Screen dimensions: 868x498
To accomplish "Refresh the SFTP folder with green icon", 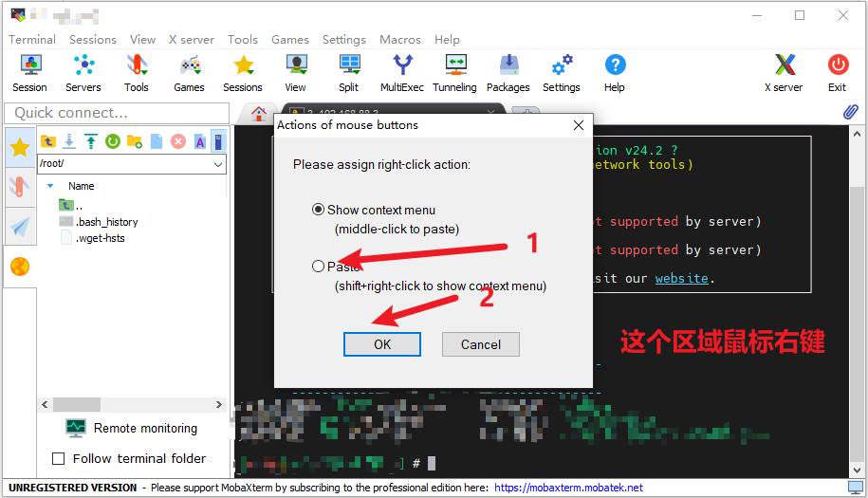I will [x=113, y=141].
